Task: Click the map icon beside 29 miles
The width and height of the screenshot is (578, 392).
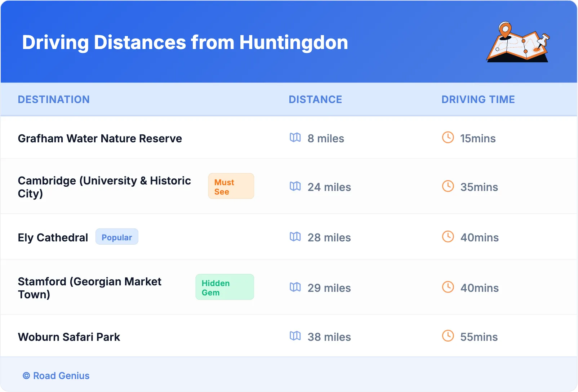Action: click(295, 287)
